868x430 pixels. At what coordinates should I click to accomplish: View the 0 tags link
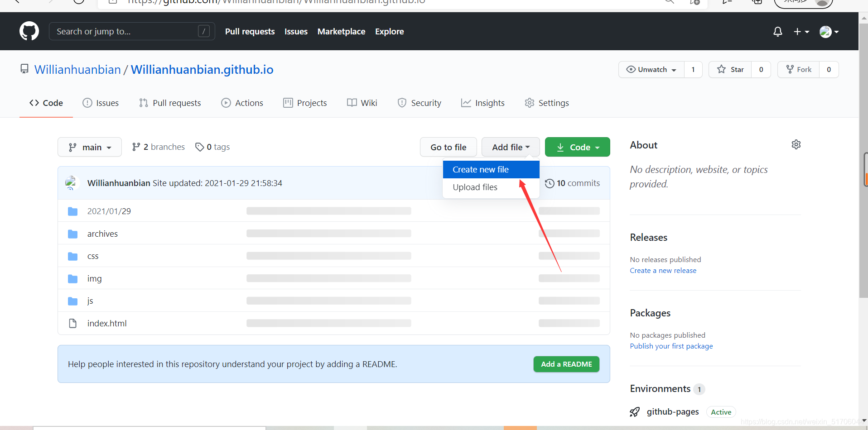point(212,147)
